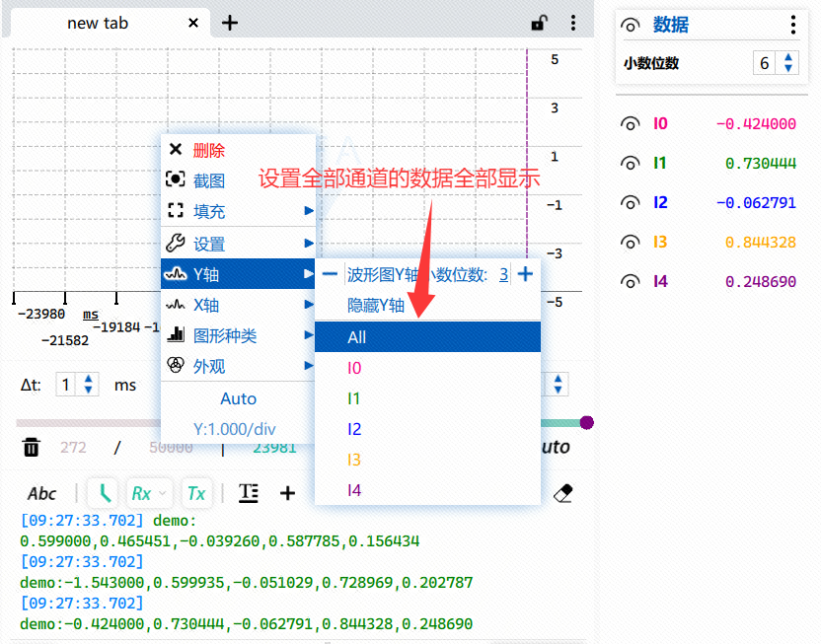Image resolution: width=821 pixels, height=644 pixels.
Task: Click the plus icon to increase Y-axis decimal places
Action: coord(525,273)
